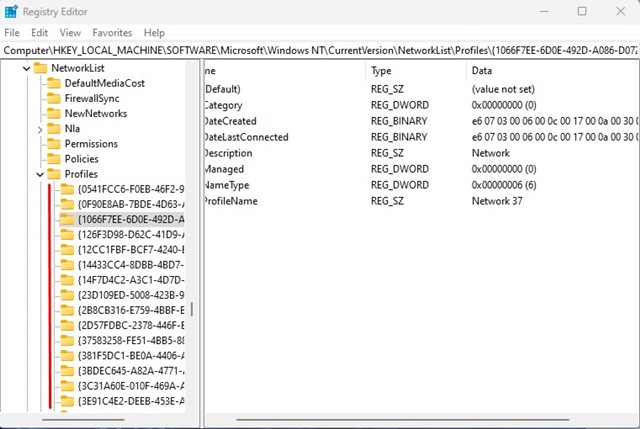This screenshot has height=429, width=640.
Task: Click the registry path address bar
Action: coord(320,50)
